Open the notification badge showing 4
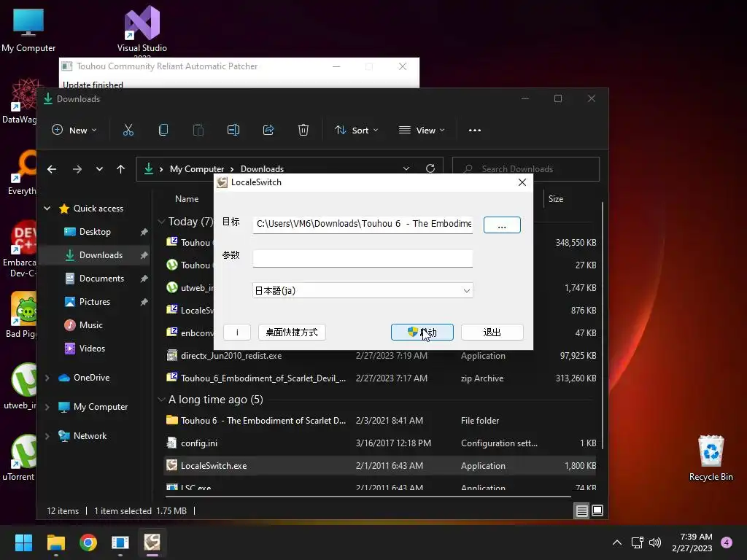The width and height of the screenshot is (747, 560). tap(727, 542)
